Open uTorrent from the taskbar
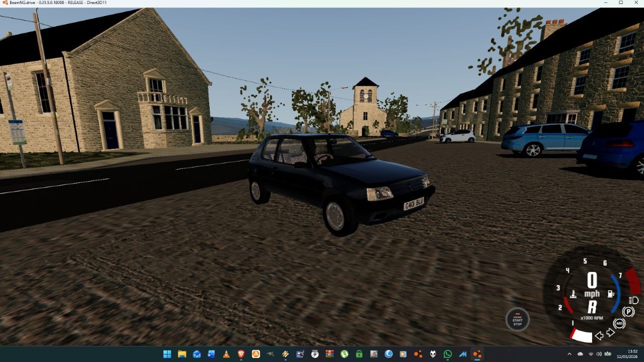The width and height of the screenshot is (644, 362). point(344,354)
